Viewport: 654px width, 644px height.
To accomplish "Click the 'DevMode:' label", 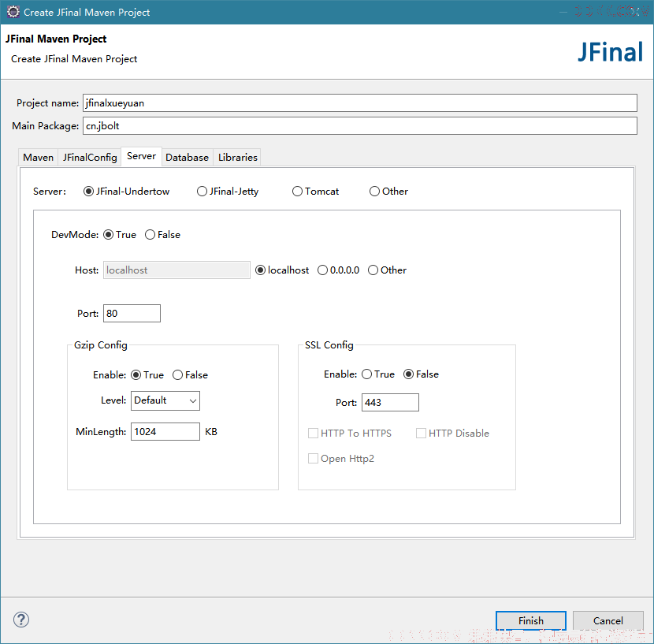I will [75, 235].
